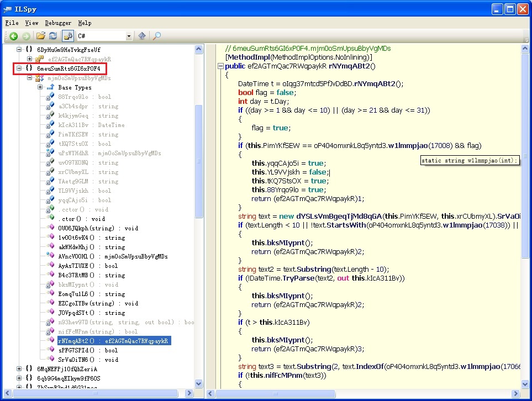Select the B4c37RtMB() : string method

(x=92, y=276)
